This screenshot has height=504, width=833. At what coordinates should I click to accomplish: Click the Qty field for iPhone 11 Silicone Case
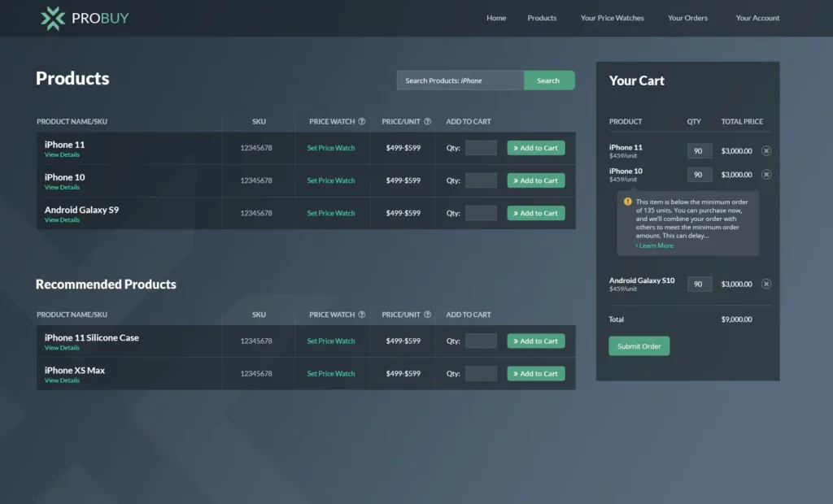click(x=481, y=341)
